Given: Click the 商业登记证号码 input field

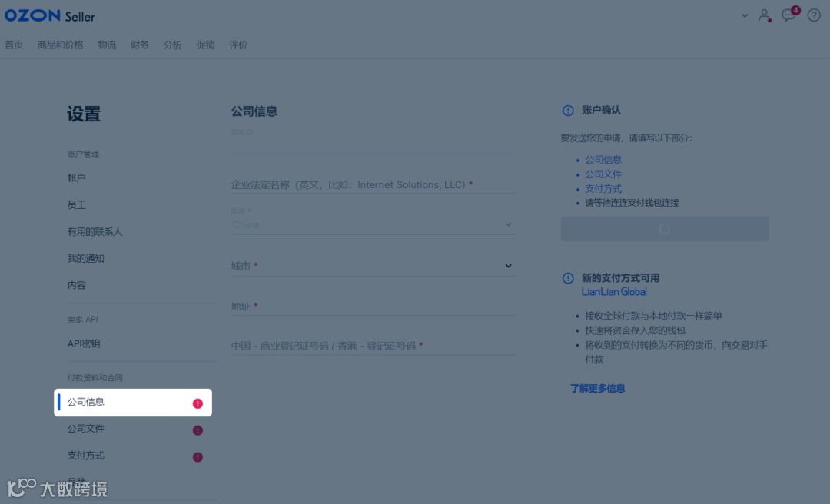Looking at the screenshot, I should pos(373,346).
